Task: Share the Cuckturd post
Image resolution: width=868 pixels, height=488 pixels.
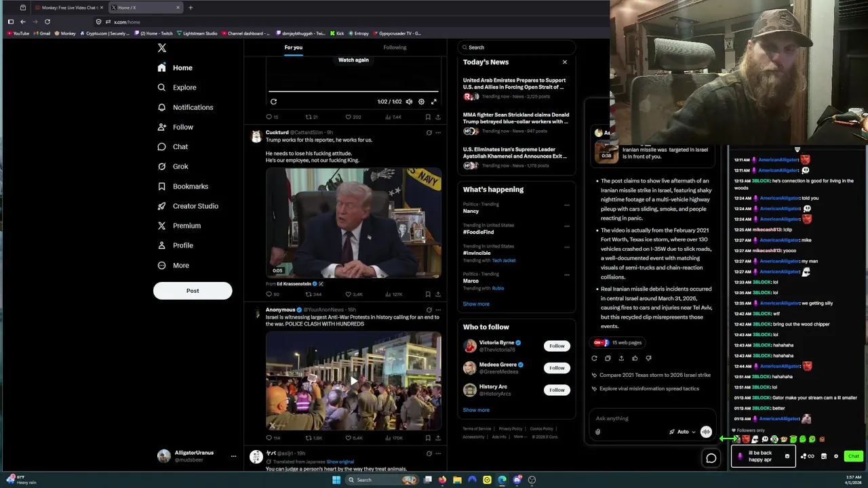Action: click(438, 294)
